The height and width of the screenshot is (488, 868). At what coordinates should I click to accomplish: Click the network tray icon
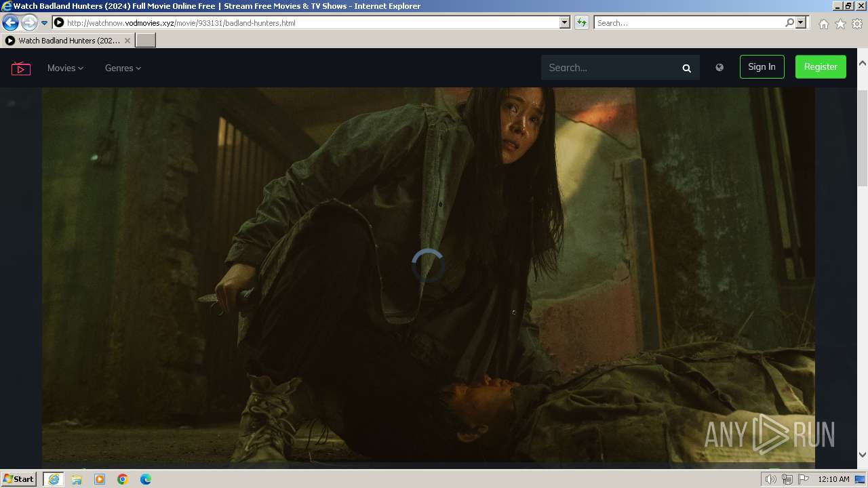787,479
